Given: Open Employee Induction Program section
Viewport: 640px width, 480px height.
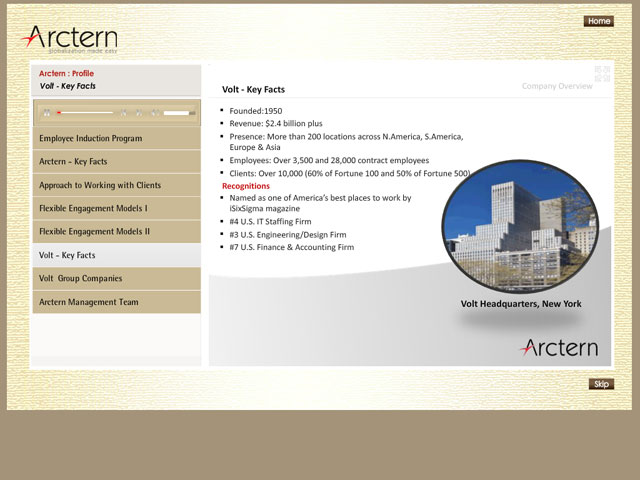Looking at the screenshot, I should (116, 138).
